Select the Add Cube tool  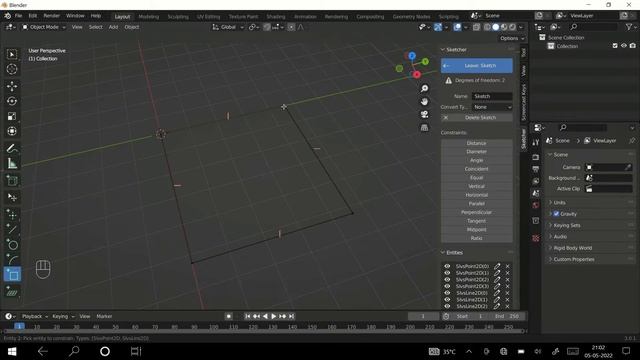point(12,180)
